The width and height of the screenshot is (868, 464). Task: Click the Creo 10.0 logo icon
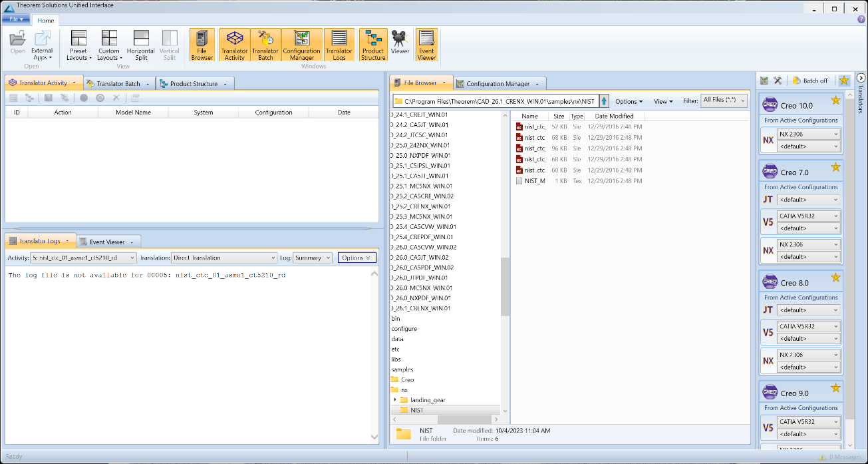(x=770, y=105)
